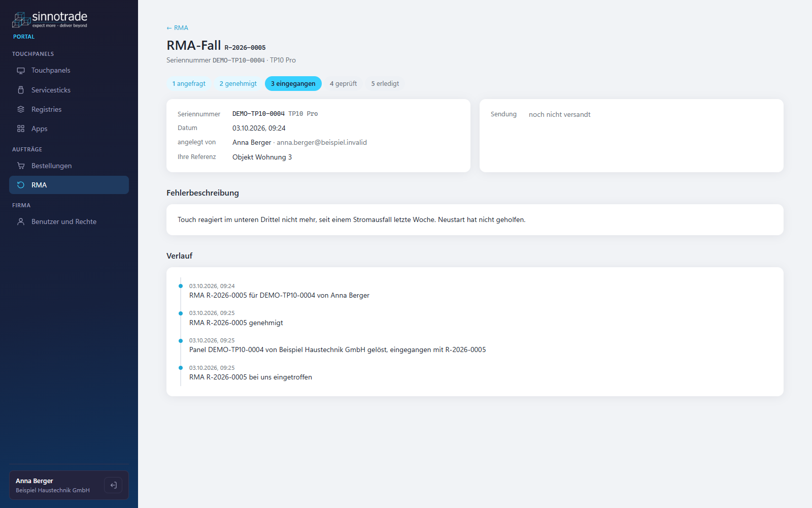Image resolution: width=812 pixels, height=508 pixels.
Task: Click email anna.berger@beispiel.invalid
Action: [322, 143]
